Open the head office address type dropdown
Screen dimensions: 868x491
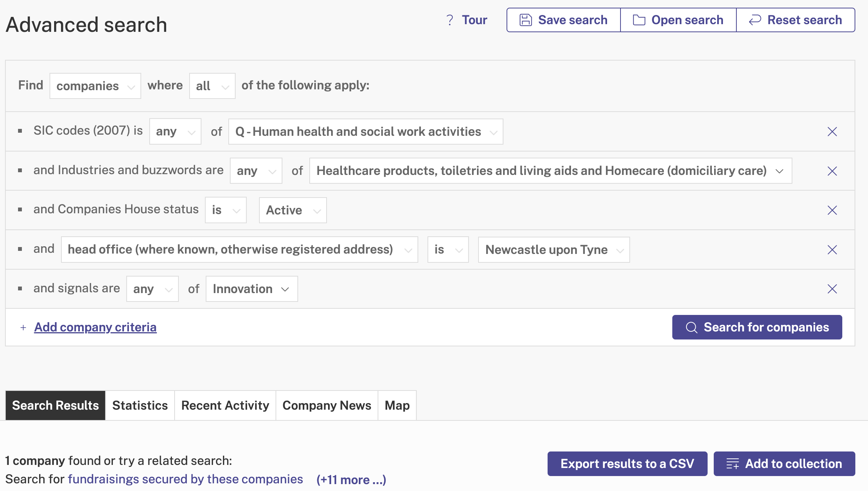[239, 250]
